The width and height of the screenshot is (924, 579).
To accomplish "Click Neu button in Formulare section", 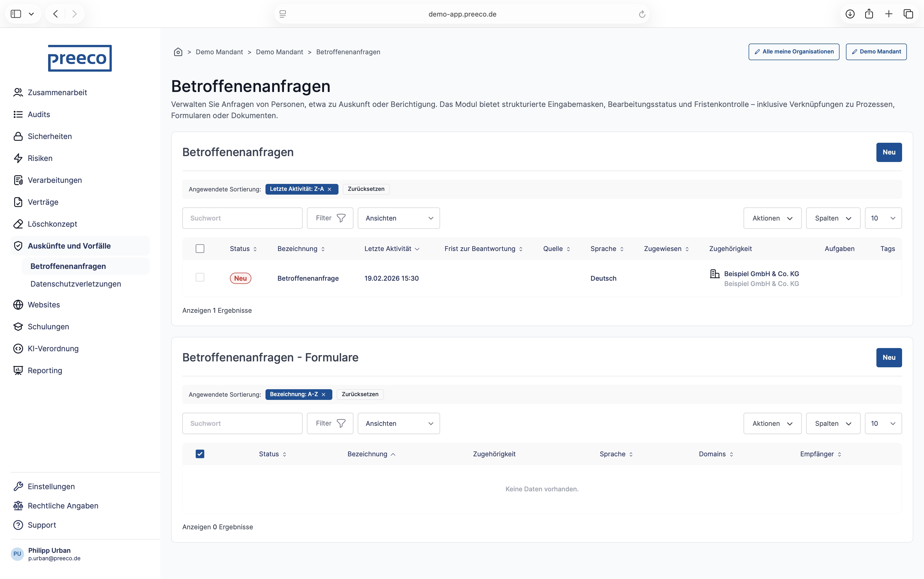I will click(889, 357).
